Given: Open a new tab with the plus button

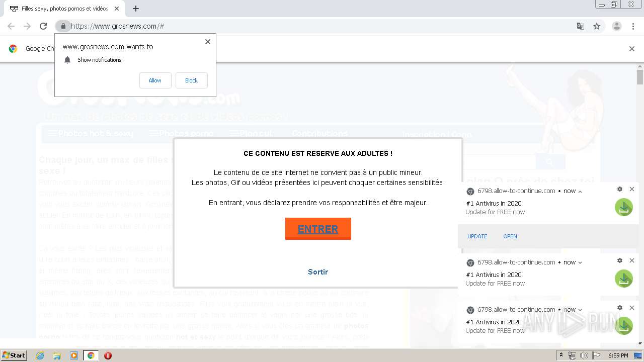Looking at the screenshot, I should (136, 9).
